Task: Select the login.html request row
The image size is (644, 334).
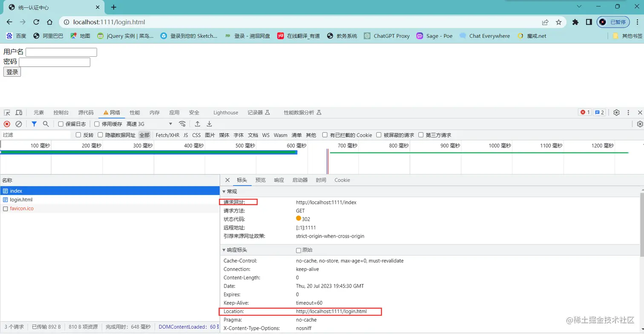Action: [110, 200]
